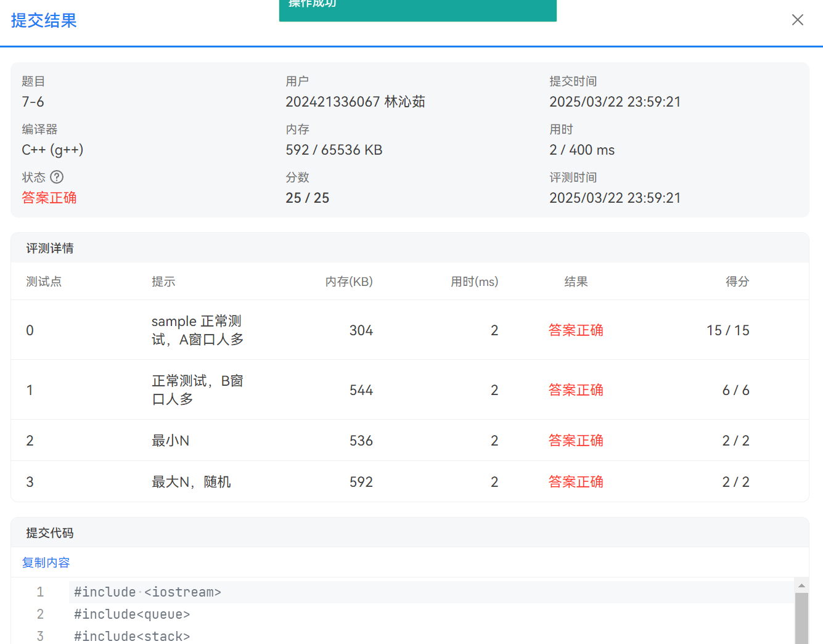This screenshot has height=644, width=823.
Task: Click code line #include <iostream>
Action: 147,592
